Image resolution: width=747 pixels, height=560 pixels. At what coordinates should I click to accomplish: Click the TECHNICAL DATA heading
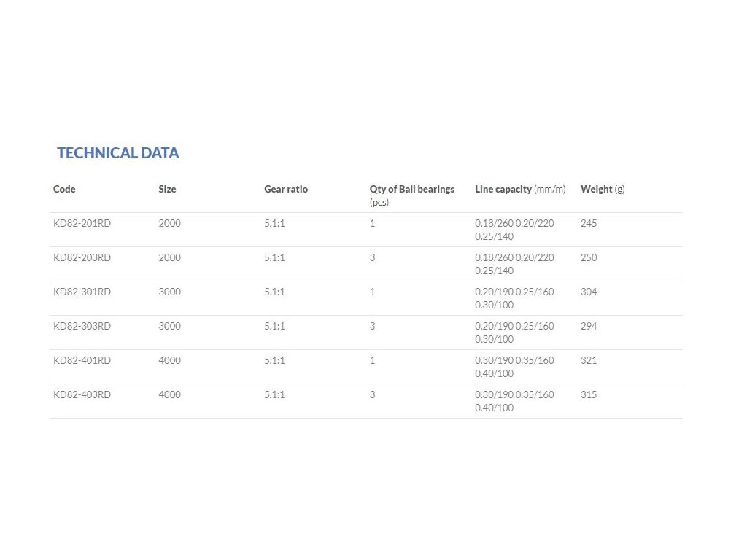(118, 153)
